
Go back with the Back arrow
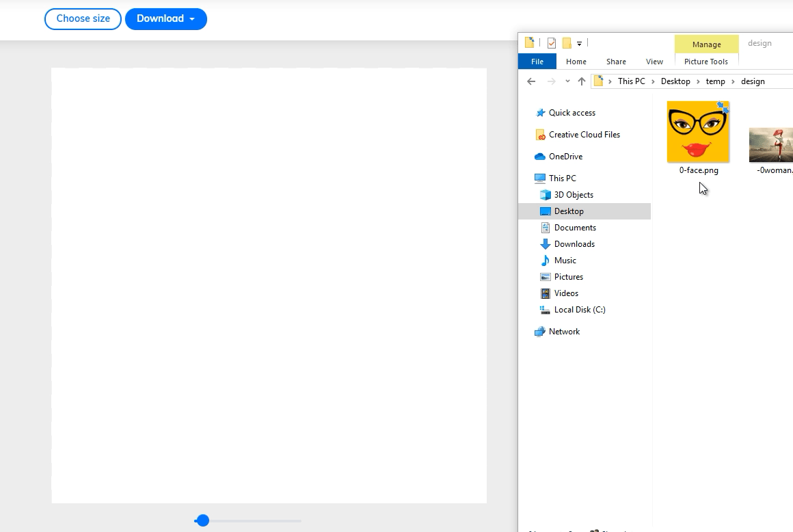coord(531,81)
